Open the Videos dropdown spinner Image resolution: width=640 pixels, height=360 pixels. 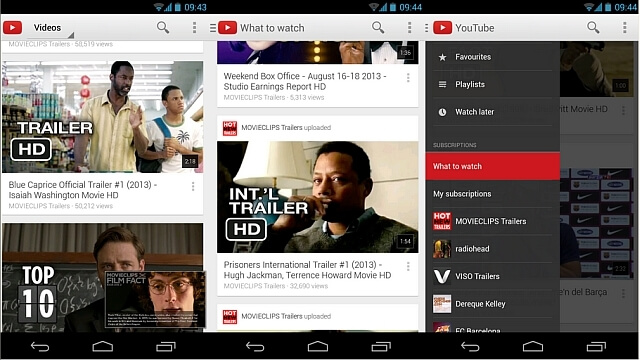click(x=51, y=29)
